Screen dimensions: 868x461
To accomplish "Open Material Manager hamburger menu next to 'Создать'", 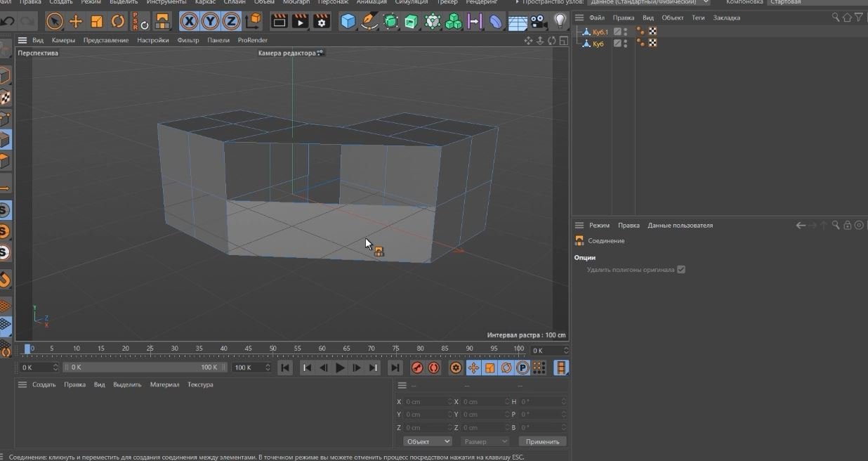I will (x=22, y=384).
